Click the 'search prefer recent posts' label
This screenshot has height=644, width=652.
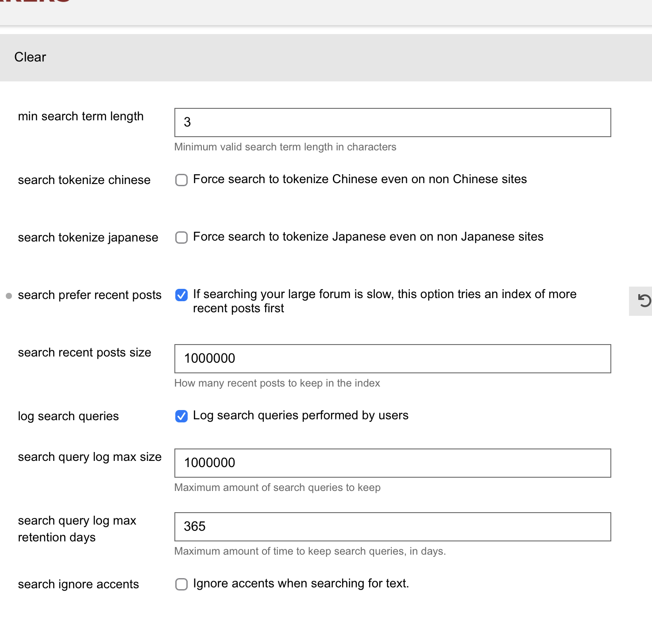pos(90,295)
